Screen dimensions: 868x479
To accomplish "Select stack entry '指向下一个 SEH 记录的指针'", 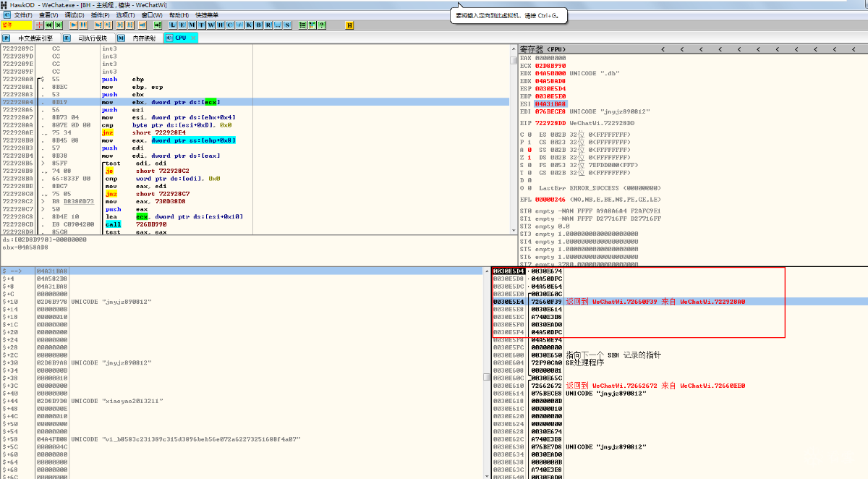I will click(613, 355).
